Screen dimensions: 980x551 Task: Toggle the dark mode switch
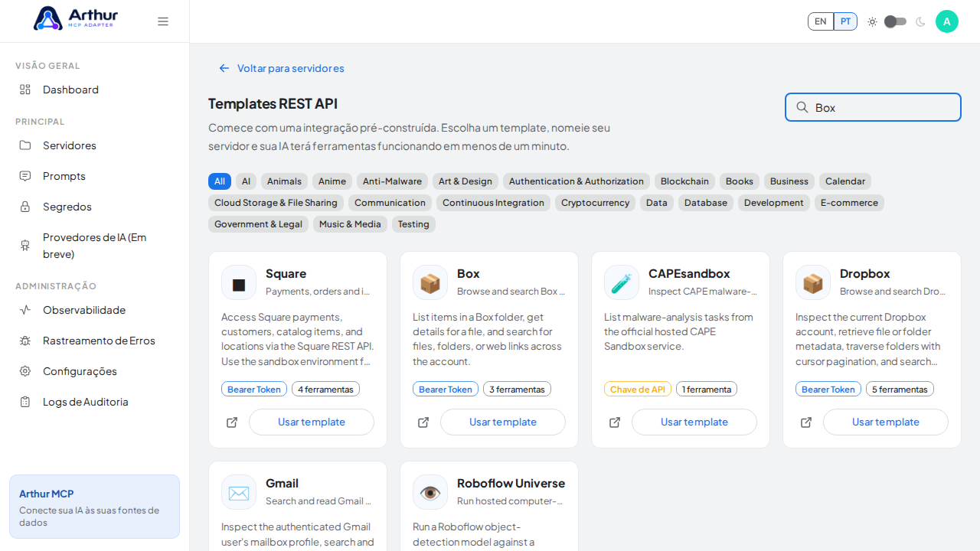click(896, 21)
